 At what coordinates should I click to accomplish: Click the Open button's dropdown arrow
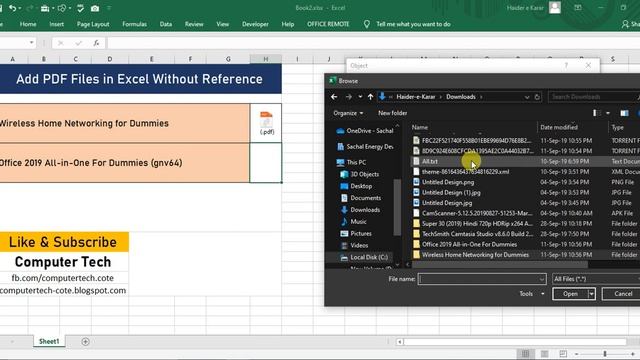(591, 294)
